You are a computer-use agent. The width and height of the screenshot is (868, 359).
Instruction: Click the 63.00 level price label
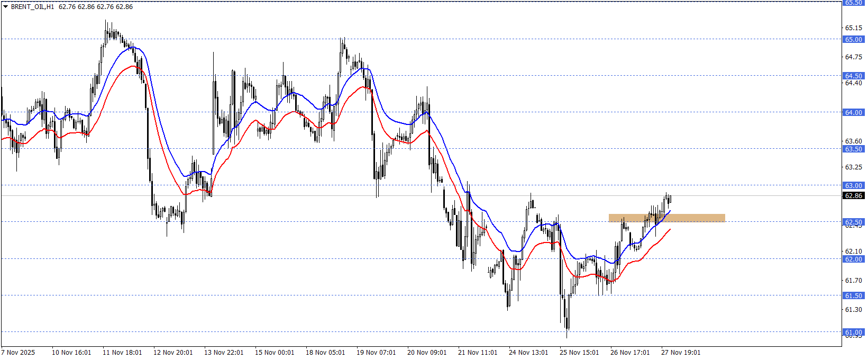853,185
